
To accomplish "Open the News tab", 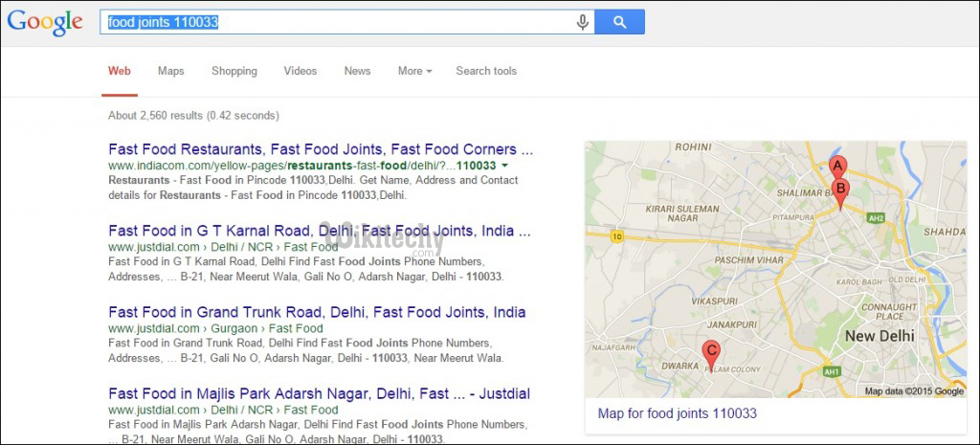I will (x=357, y=71).
